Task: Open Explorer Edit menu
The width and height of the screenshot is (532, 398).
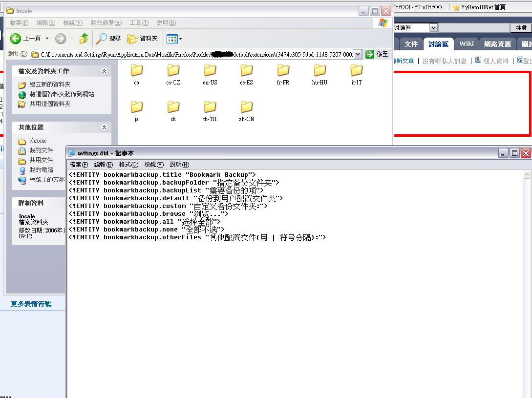Action: (x=46, y=23)
